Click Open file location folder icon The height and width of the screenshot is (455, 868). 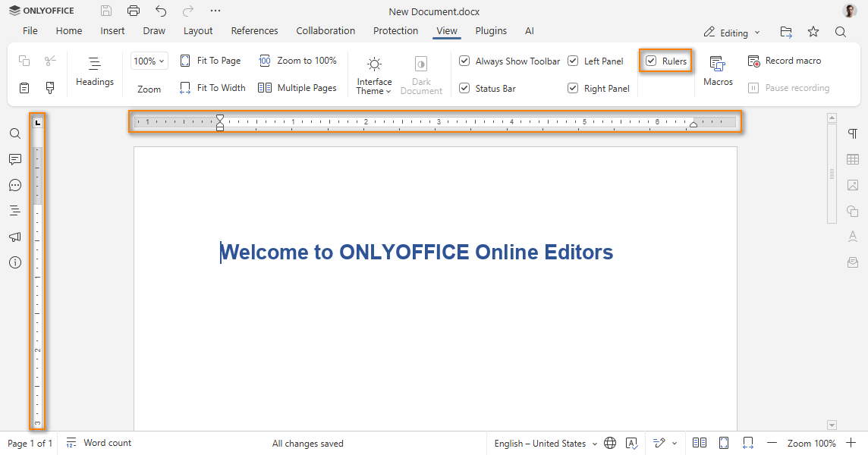(x=786, y=32)
